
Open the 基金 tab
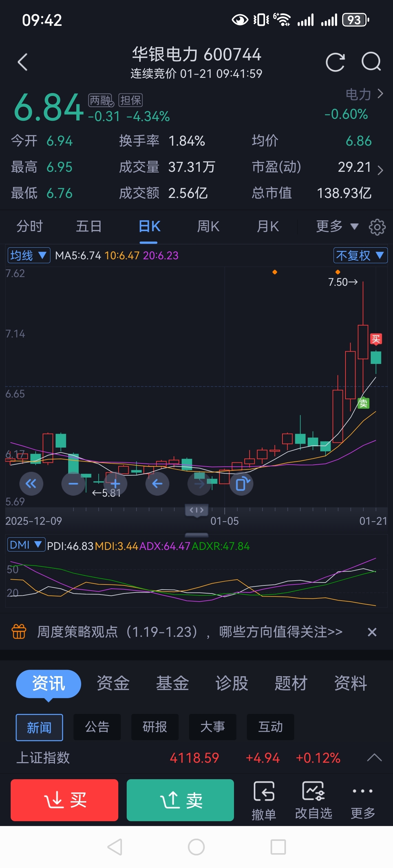coord(172,684)
